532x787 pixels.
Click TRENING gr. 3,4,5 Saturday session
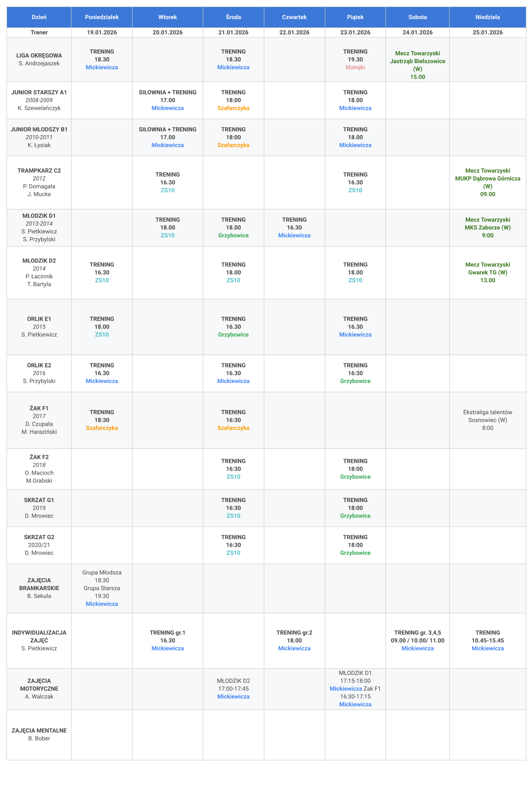point(417,640)
